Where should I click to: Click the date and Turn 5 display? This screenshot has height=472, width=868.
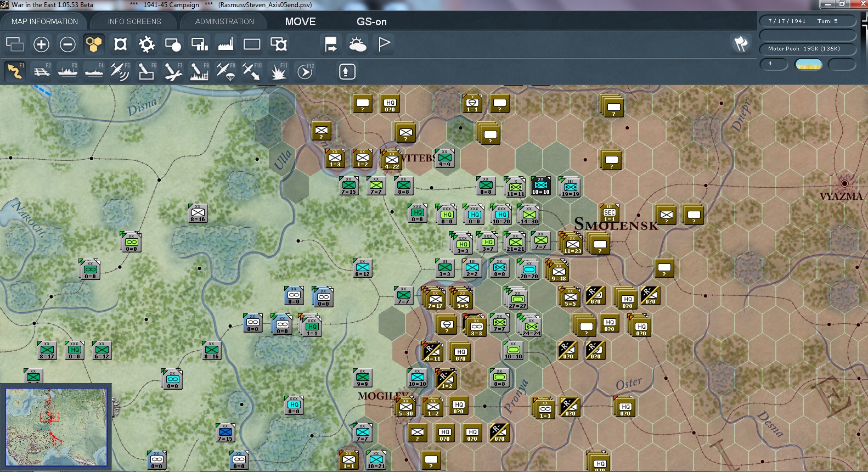pyautogui.click(x=807, y=21)
